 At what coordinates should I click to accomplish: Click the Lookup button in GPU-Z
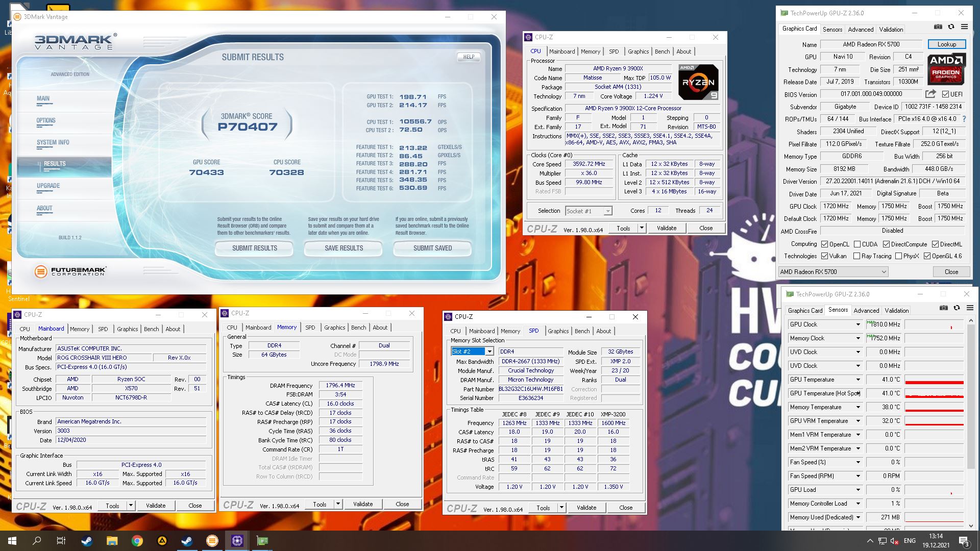(947, 44)
